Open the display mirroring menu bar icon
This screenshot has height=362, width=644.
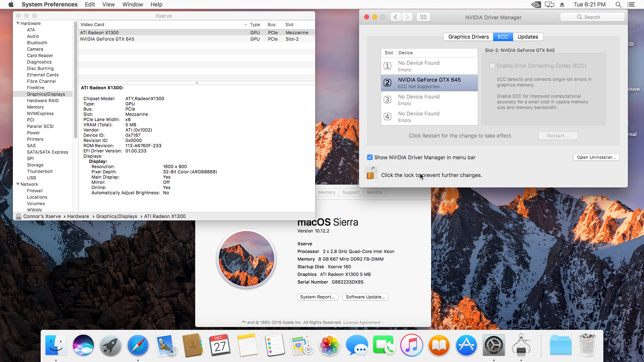click(550, 4)
